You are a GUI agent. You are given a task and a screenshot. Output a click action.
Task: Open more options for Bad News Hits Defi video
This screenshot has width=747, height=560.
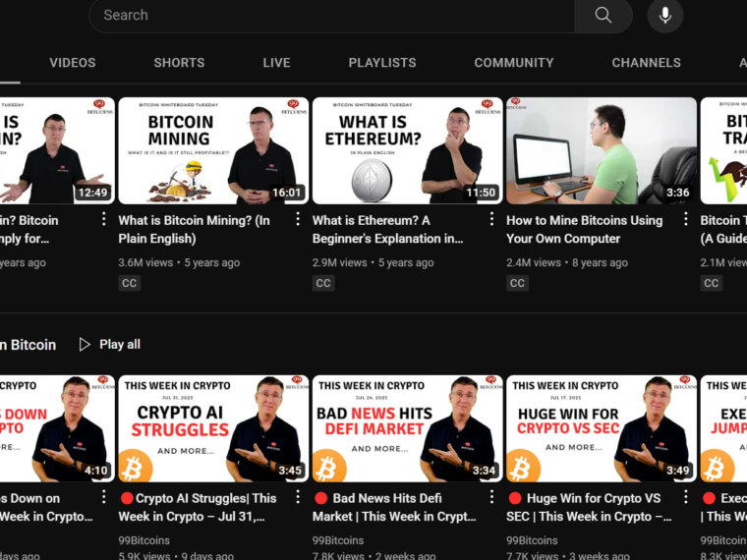pyautogui.click(x=491, y=497)
